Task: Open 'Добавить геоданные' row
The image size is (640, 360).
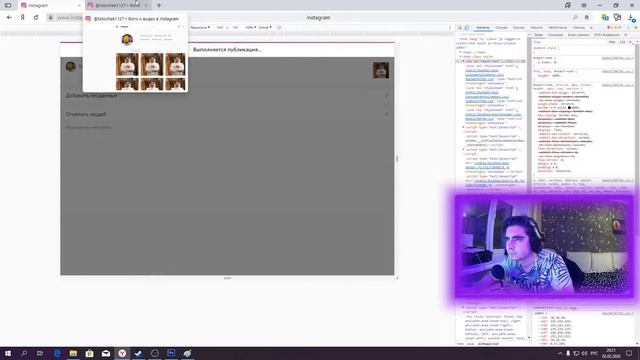Action: (x=227, y=96)
